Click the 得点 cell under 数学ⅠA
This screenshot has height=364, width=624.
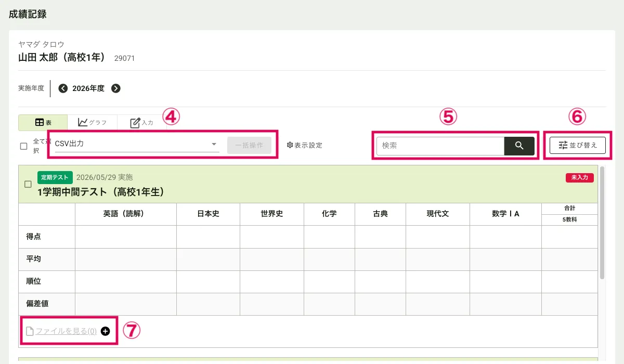(505, 237)
